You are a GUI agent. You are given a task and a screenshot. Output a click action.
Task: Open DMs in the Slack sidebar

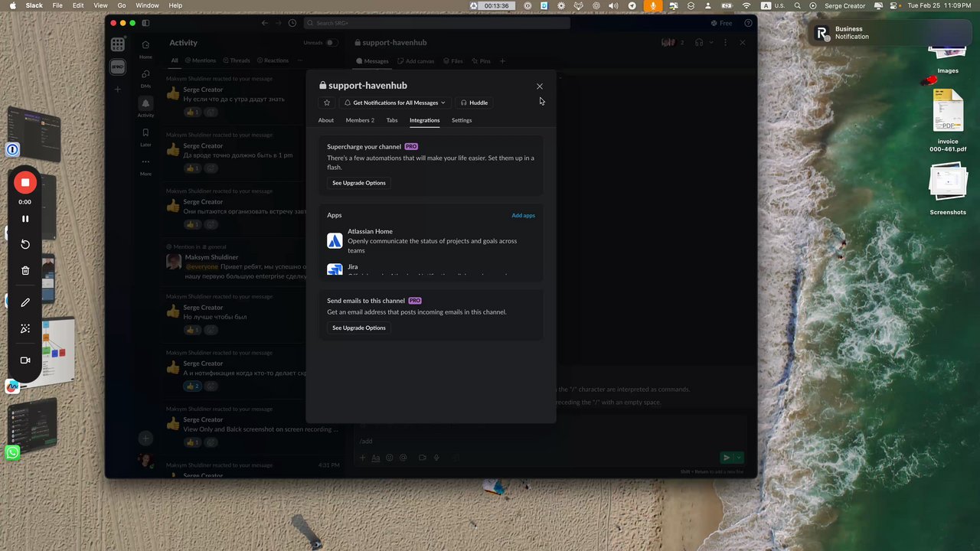point(145,78)
